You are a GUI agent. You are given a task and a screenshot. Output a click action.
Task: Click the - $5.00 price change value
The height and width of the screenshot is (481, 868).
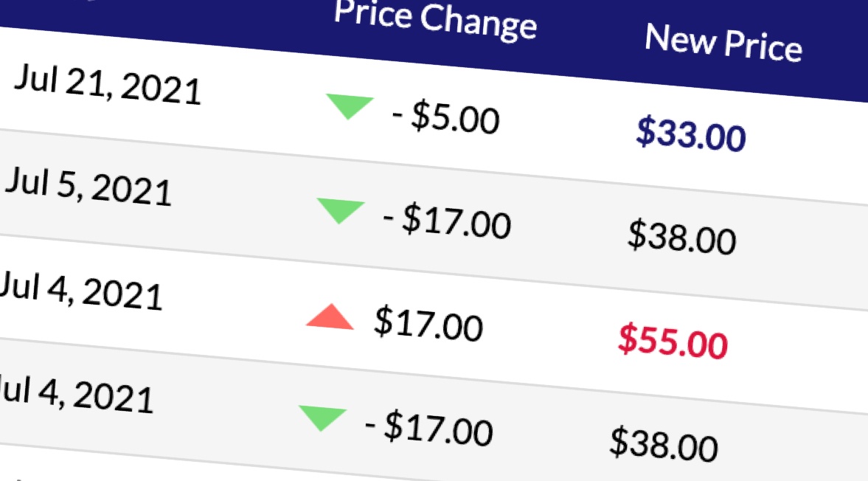click(x=445, y=118)
